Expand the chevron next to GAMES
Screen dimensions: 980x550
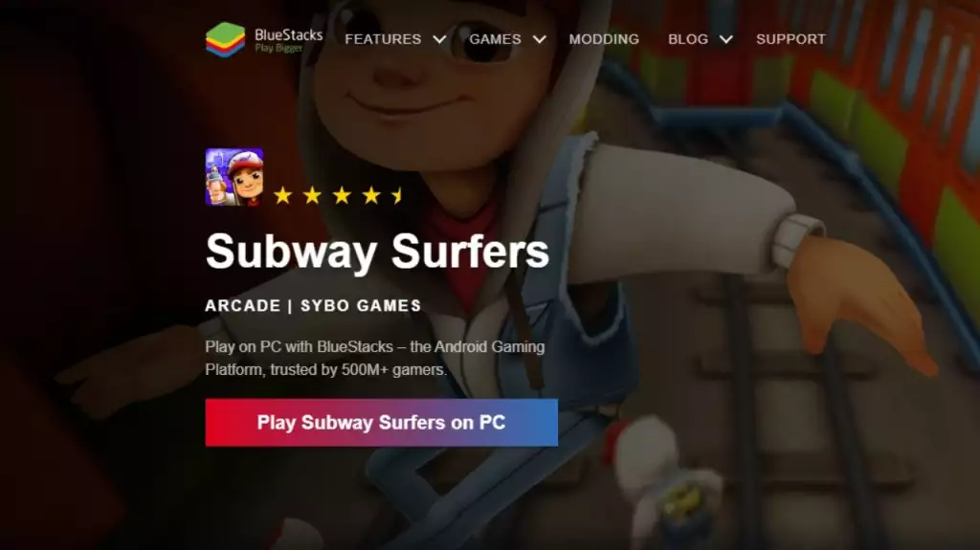click(540, 39)
